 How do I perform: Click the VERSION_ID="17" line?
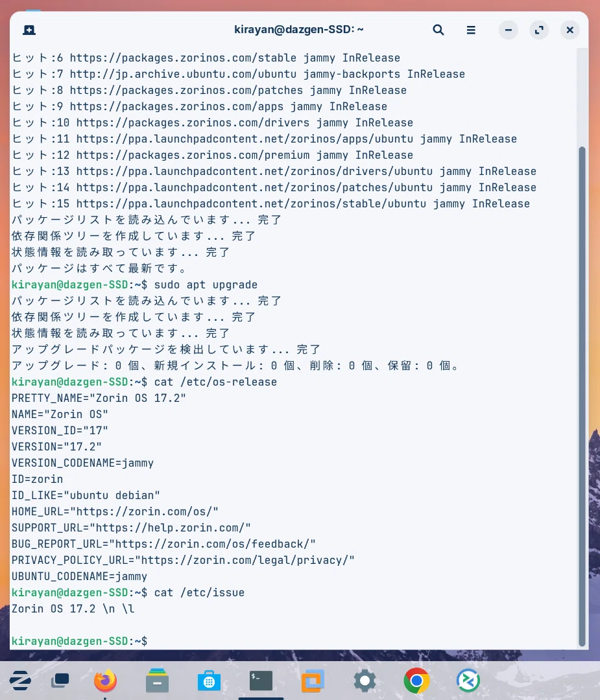(60, 430)
